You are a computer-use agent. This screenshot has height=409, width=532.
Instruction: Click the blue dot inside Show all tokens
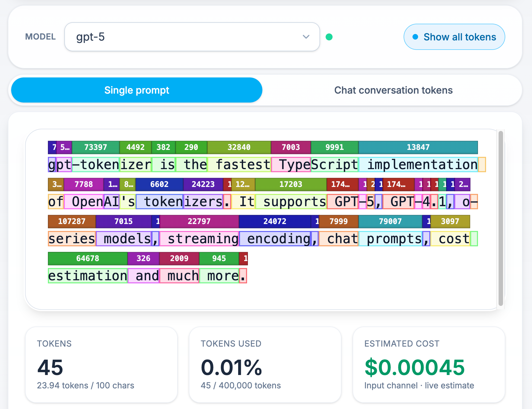(x=415, y=36)
